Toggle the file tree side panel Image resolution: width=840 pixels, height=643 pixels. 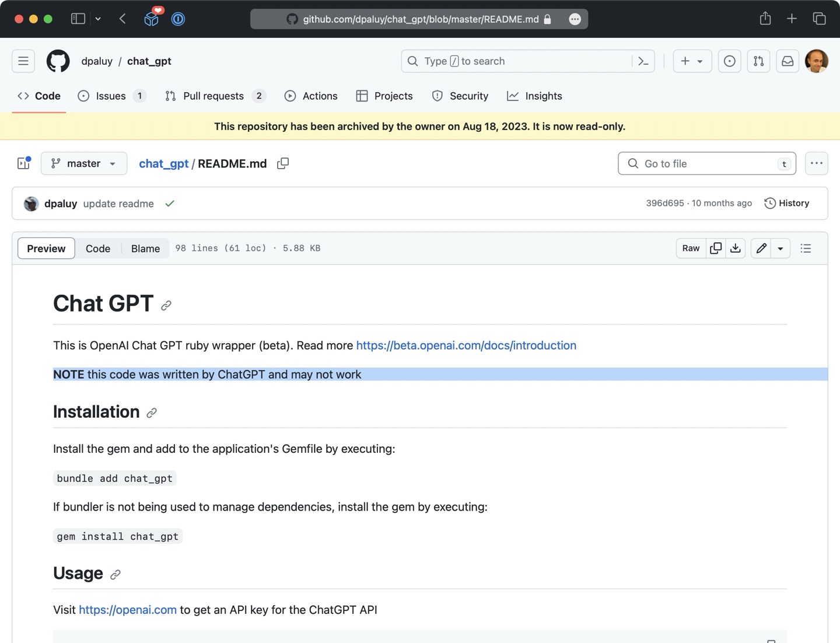[24, 163]
